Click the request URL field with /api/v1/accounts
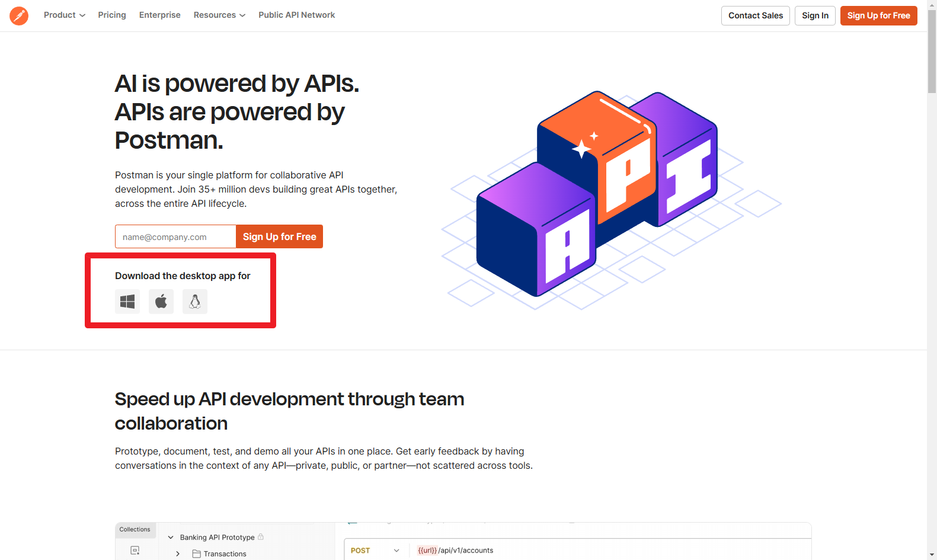This screenshot has width=937, height=560. click(610, 551)
